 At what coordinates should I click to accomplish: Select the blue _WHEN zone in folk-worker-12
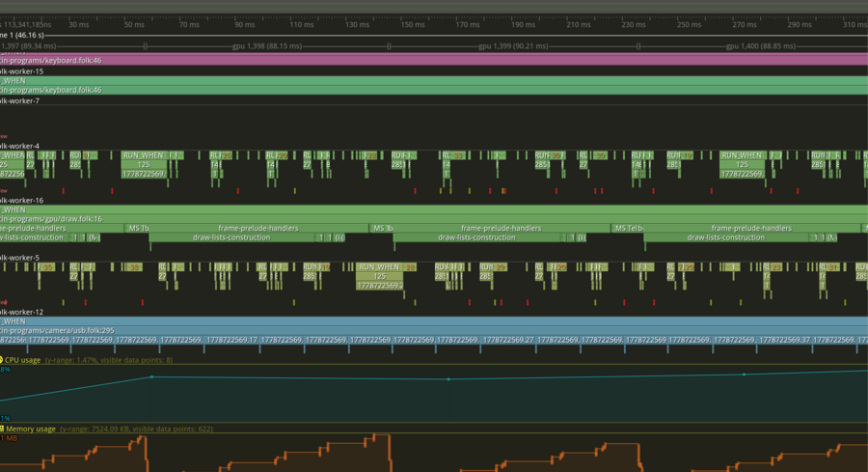(x=434, y=321)
